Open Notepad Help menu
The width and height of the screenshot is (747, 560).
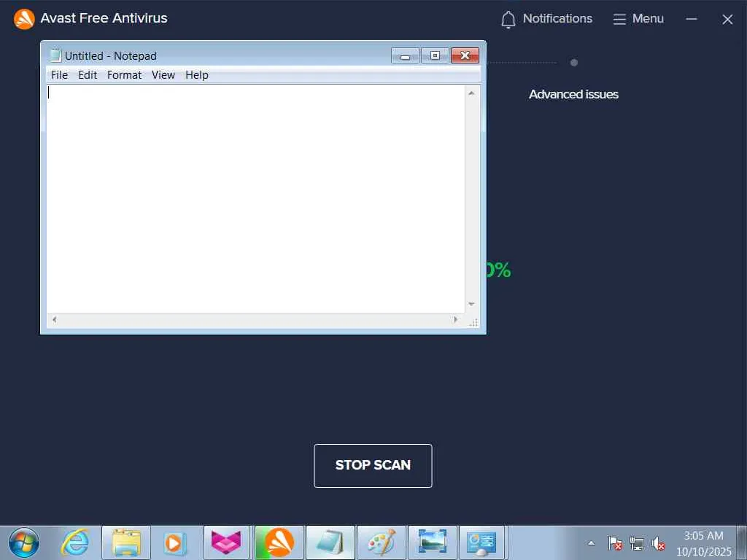(197, 75)
